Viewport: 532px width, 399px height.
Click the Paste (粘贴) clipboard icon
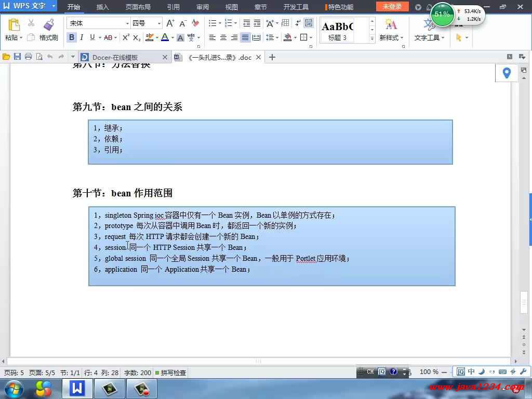(x=14, y=25)
